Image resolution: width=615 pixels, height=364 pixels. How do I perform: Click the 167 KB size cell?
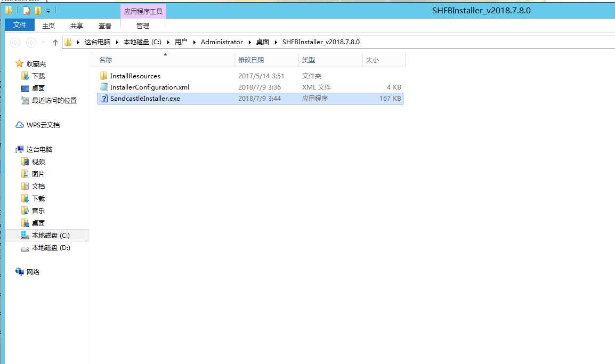(390, 99)
